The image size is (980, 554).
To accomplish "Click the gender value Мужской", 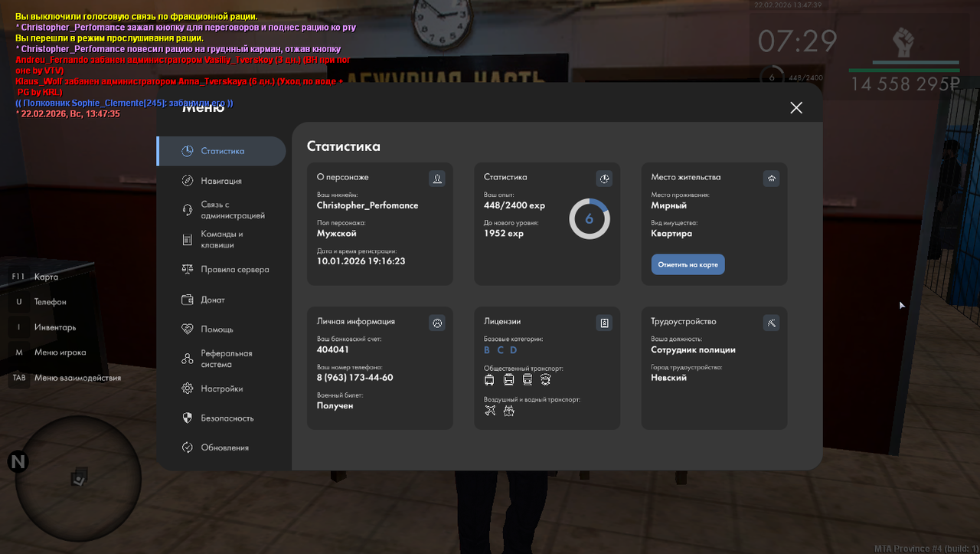I will coord(337,233).
